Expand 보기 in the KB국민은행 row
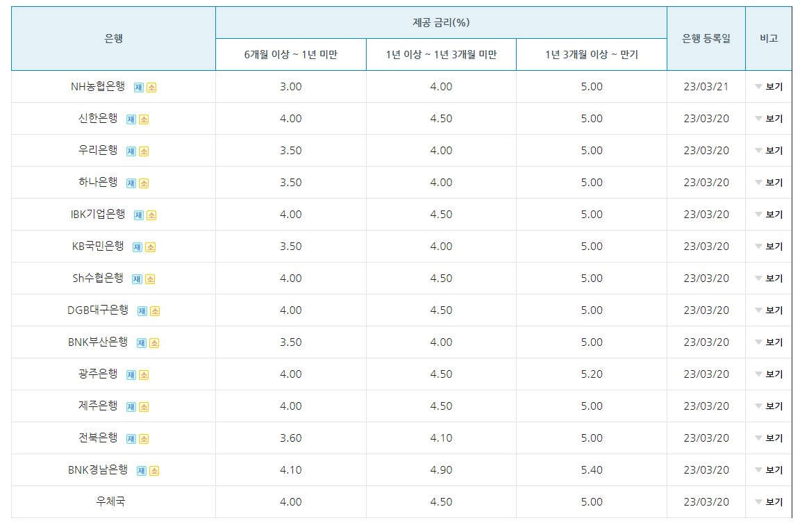The height and width of the screenshot is (532, 800). pyautogui.click(x=769, y=247)
